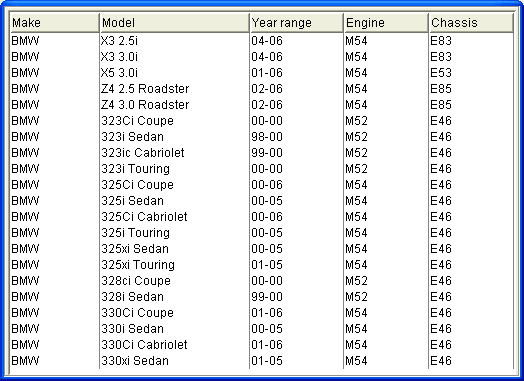Select the Z4 3.0 Roadster row
524x381 pixels.
tap(262, 105)
